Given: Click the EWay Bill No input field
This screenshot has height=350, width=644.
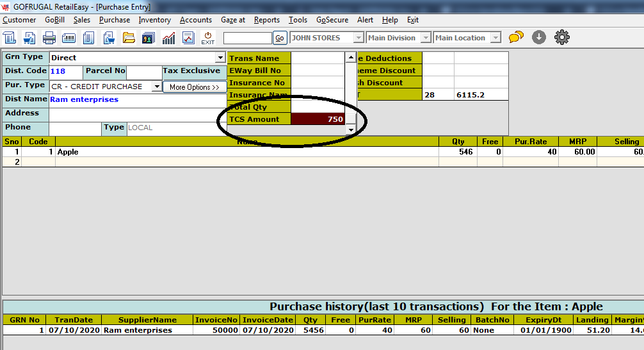Looking at the screenshot, I should tap(318, 71).
